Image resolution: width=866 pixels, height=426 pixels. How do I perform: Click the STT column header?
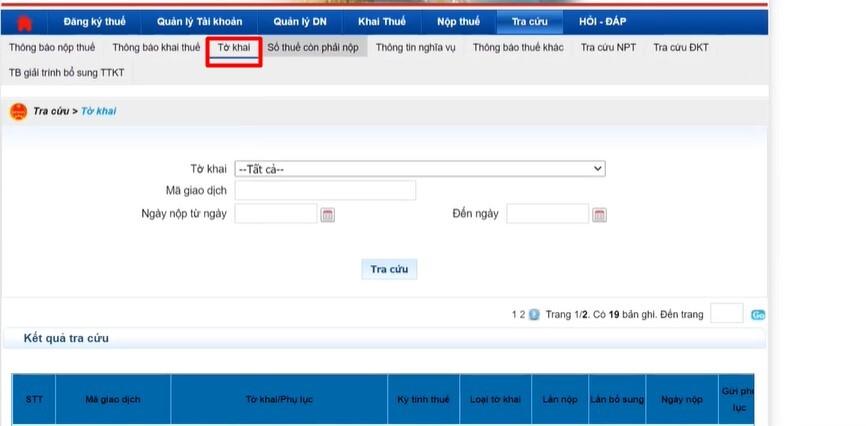pos(34,399)
